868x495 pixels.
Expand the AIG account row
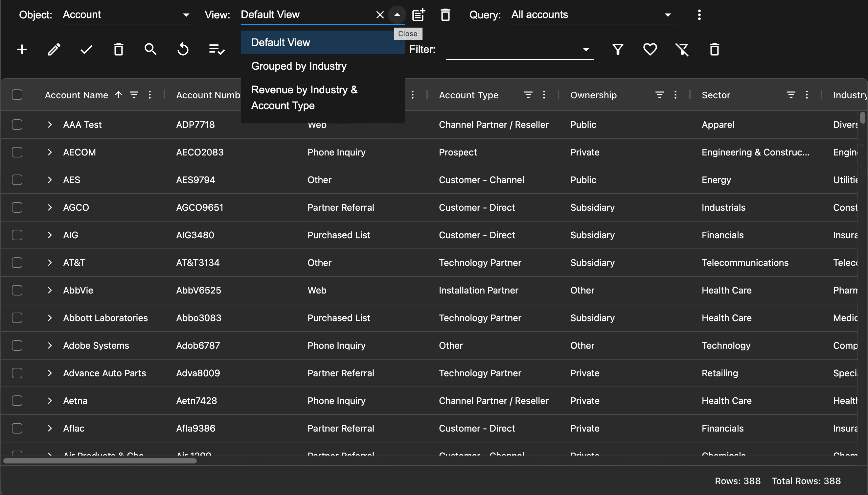point(50,235)
